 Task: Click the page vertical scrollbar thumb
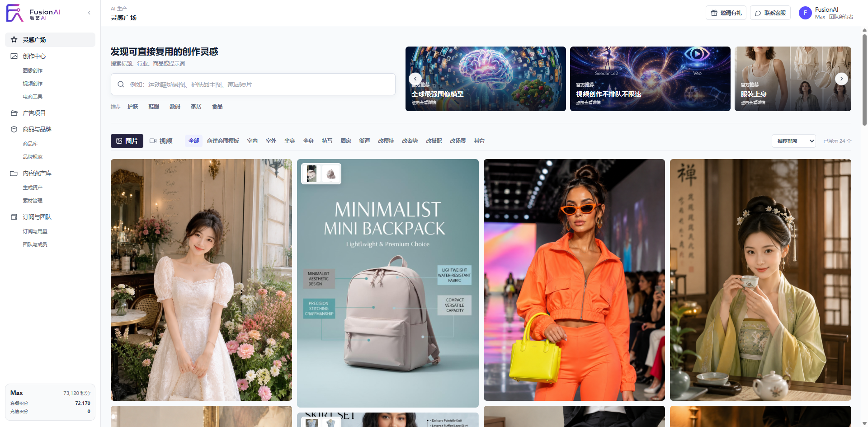[x=864, y=80]
